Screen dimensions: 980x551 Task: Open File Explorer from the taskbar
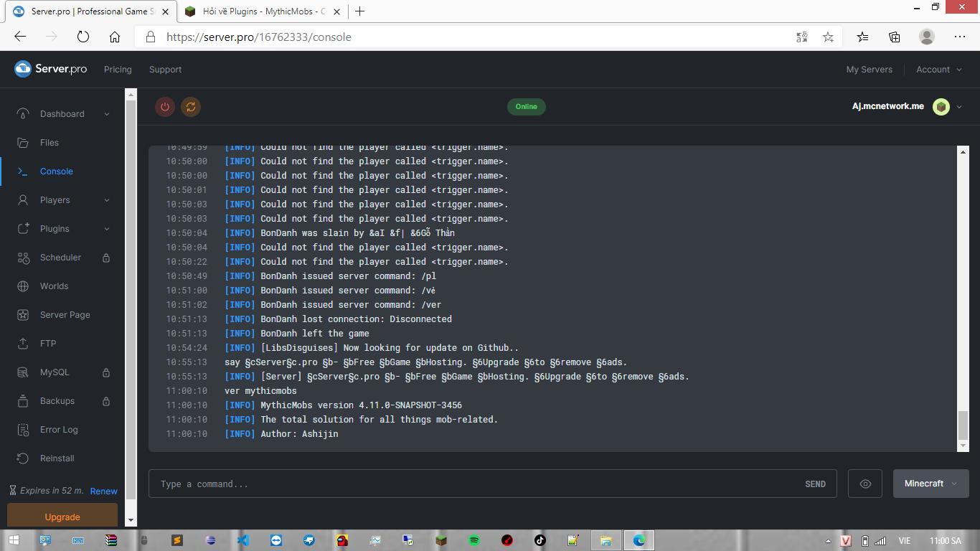[x=606, y=540]
